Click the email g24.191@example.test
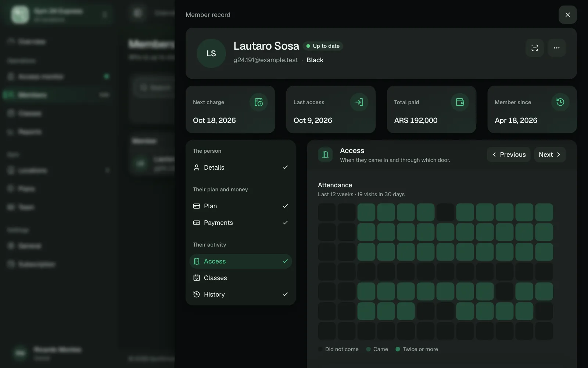Screen dimensions: 588x368 click(266, 60)
